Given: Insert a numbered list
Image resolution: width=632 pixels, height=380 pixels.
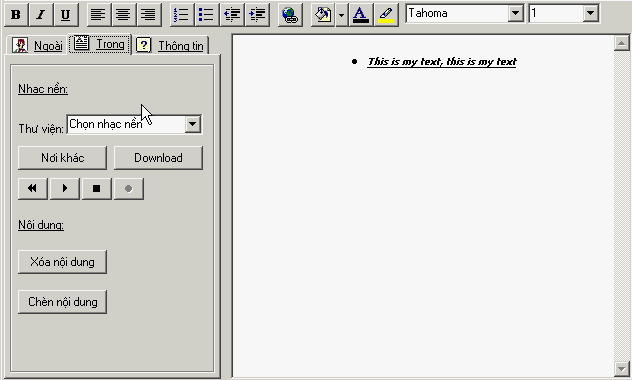Looking at the screenshot, I should [181, 15].
